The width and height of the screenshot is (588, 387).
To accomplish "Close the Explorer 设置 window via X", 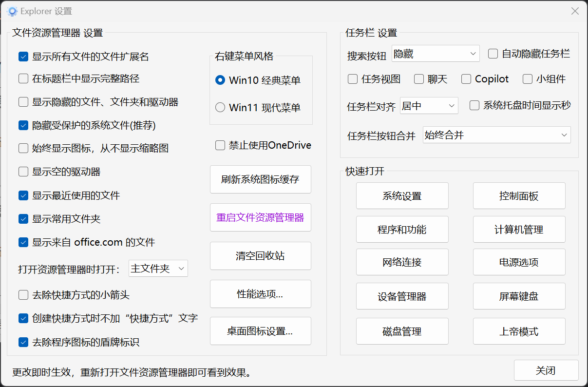I will pos(575,11).
